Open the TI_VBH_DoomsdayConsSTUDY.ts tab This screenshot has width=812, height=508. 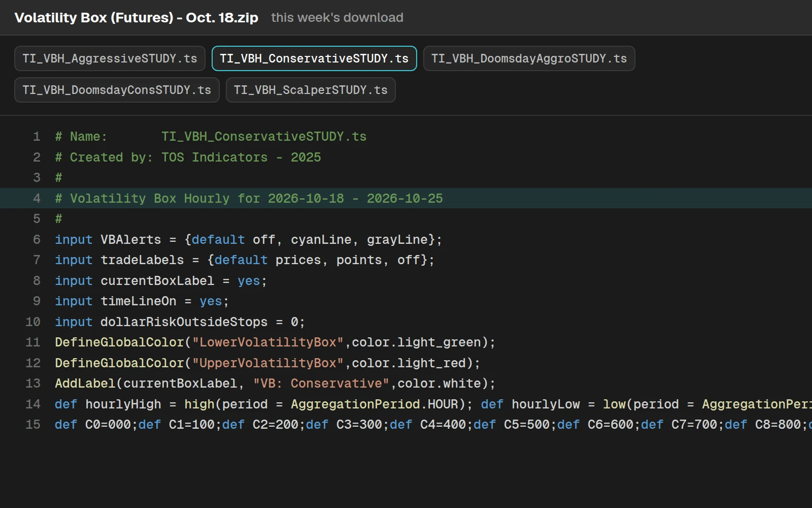(117, 90)
